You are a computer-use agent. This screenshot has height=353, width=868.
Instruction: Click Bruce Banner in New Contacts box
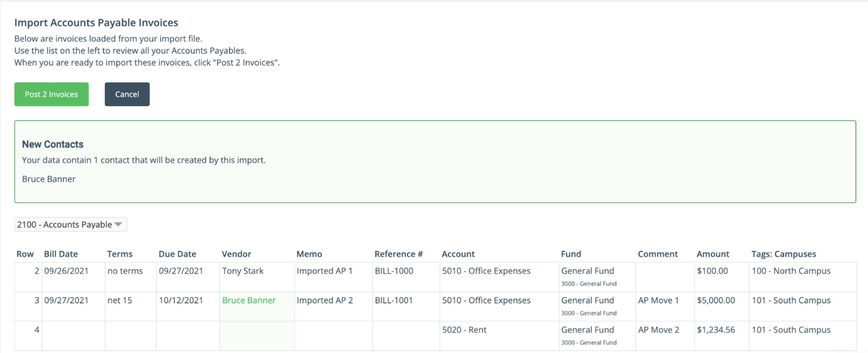tap(49, 179)
